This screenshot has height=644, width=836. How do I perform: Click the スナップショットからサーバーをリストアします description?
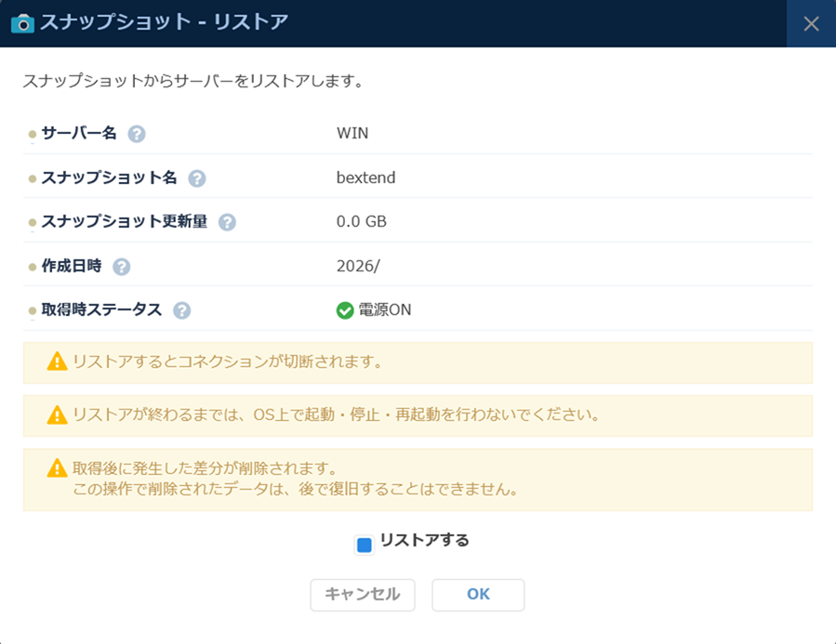[x=192, y=82]
